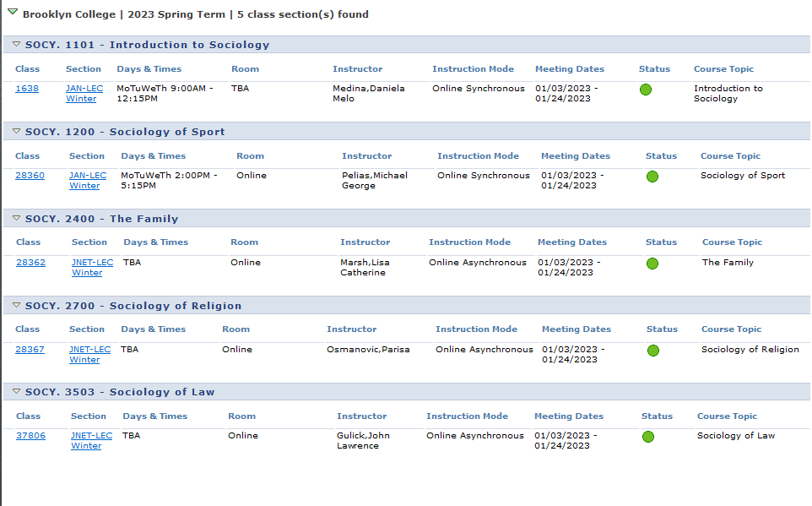Screen dimensions: 812x506
Task: Collapse the SOCY. 1200 Sociology of Sport section
Action: (17, 132)
